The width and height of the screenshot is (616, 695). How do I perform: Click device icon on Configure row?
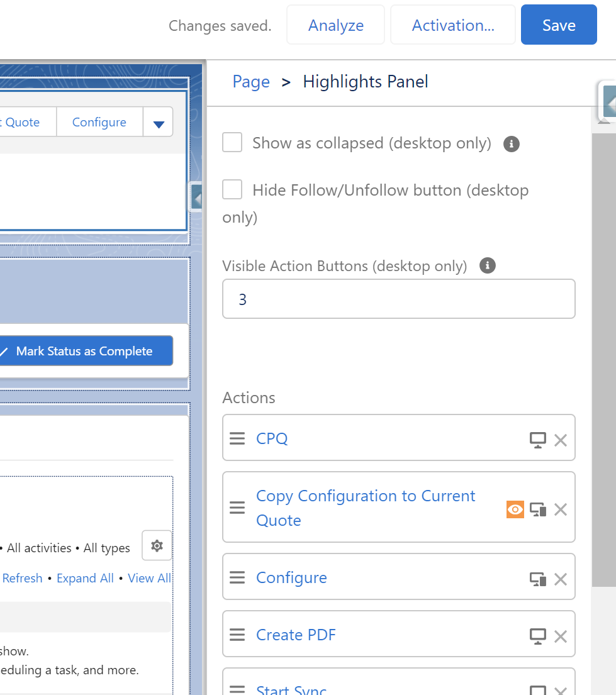538,579
